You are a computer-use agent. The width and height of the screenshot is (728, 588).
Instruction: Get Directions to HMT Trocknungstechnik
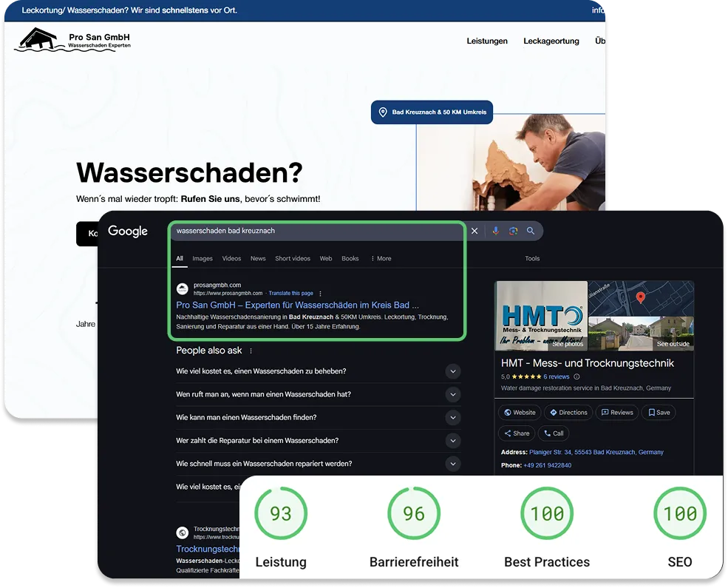tap(568, 412)
